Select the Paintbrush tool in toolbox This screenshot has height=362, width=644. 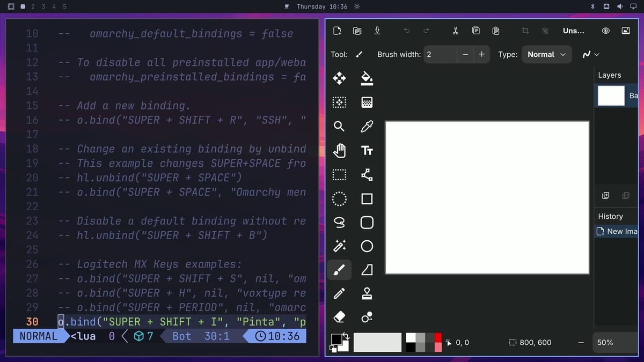pyautogui.click(x=339, y=270)
